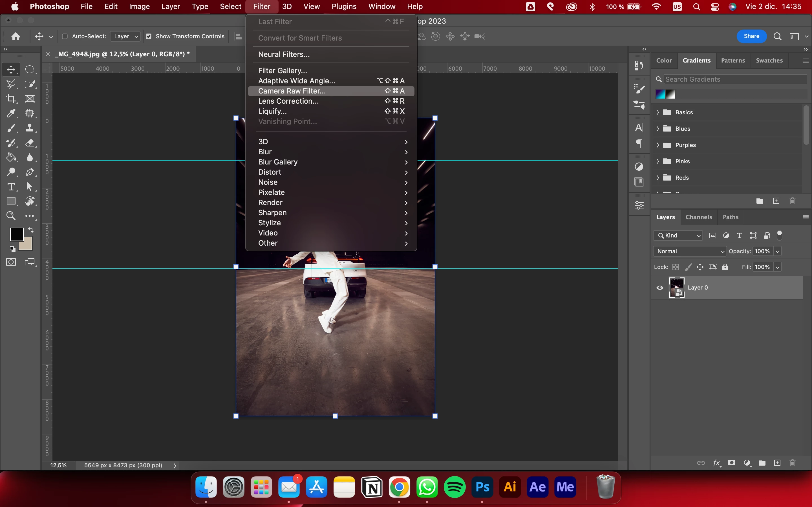Select the Zoom tool

11,216
